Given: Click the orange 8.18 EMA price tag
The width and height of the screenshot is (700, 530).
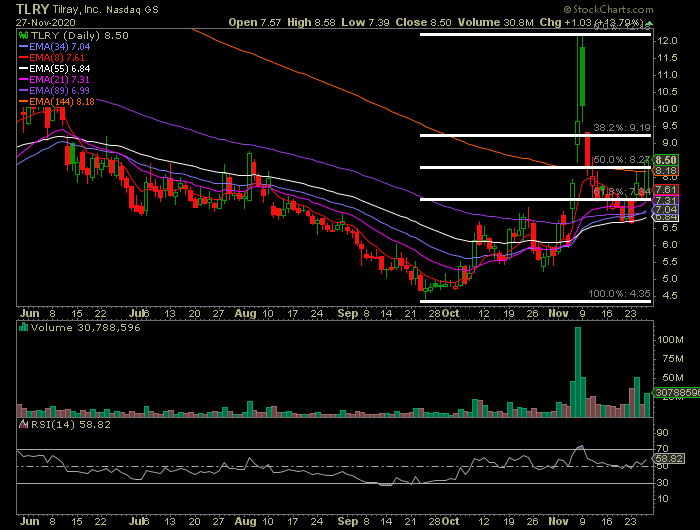Looking at the screenshot, I should [666, 171].
